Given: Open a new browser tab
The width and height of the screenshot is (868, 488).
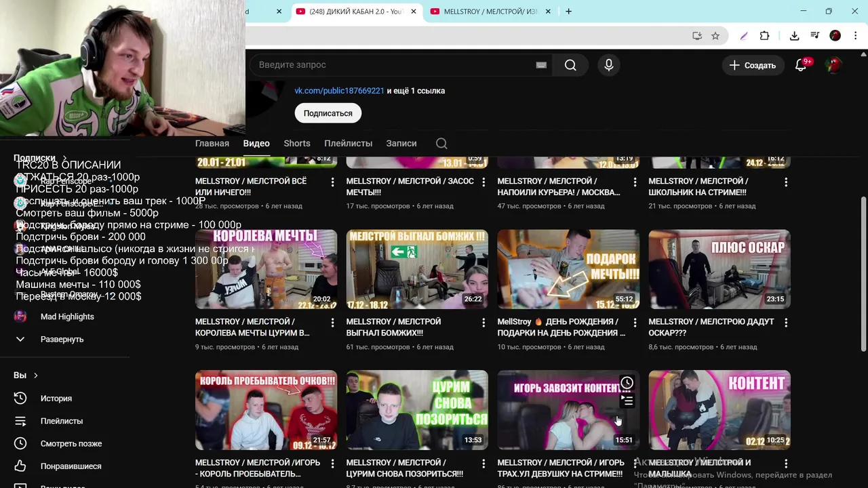Looking at the screenshot, I should 568,12.
